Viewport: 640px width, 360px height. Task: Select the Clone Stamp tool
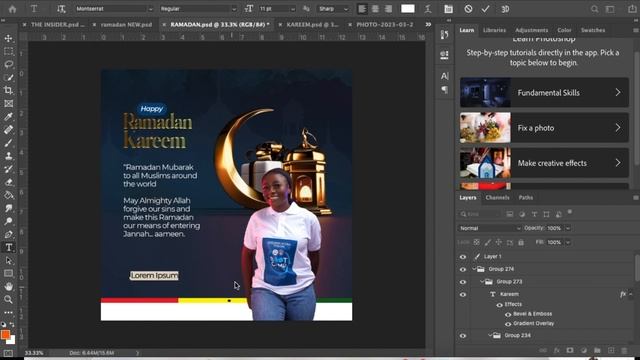click(x=8, y=156)
